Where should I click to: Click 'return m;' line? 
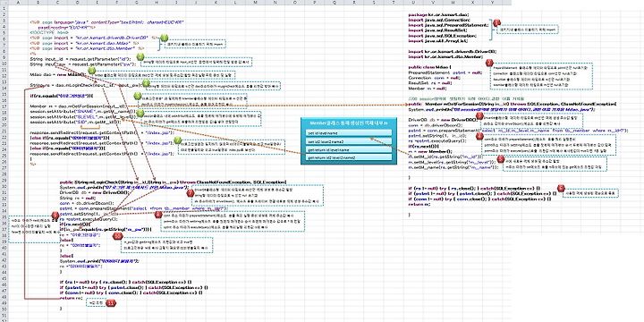pos(419,204)
